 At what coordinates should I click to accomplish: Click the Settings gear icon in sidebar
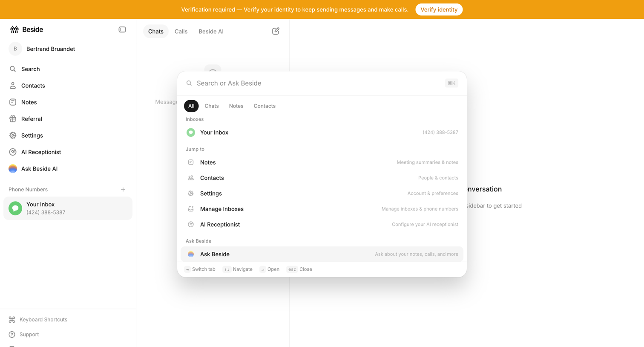(13, 136)
